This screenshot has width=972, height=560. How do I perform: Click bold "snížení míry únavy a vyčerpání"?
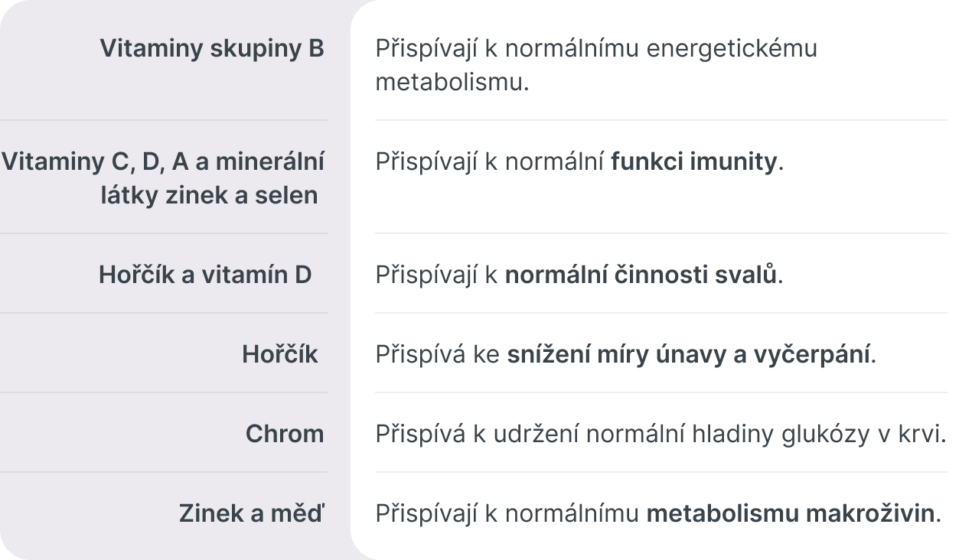click(689, 354)
